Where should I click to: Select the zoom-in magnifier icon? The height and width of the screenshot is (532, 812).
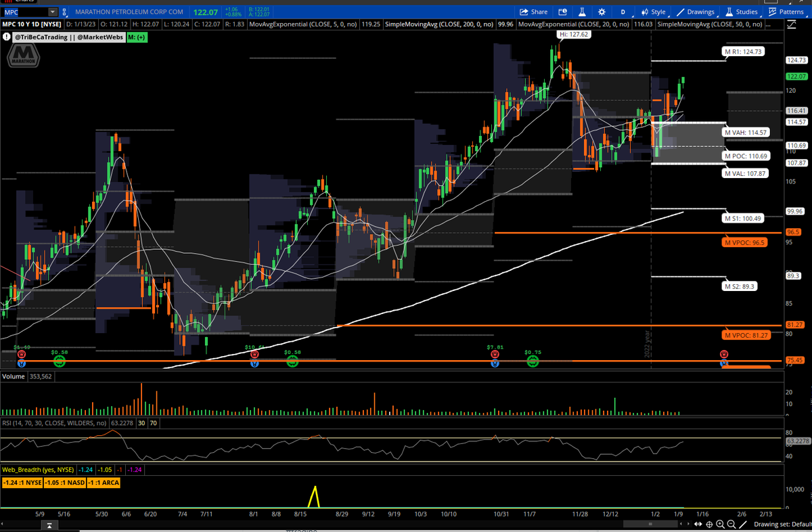pos(719,524)
